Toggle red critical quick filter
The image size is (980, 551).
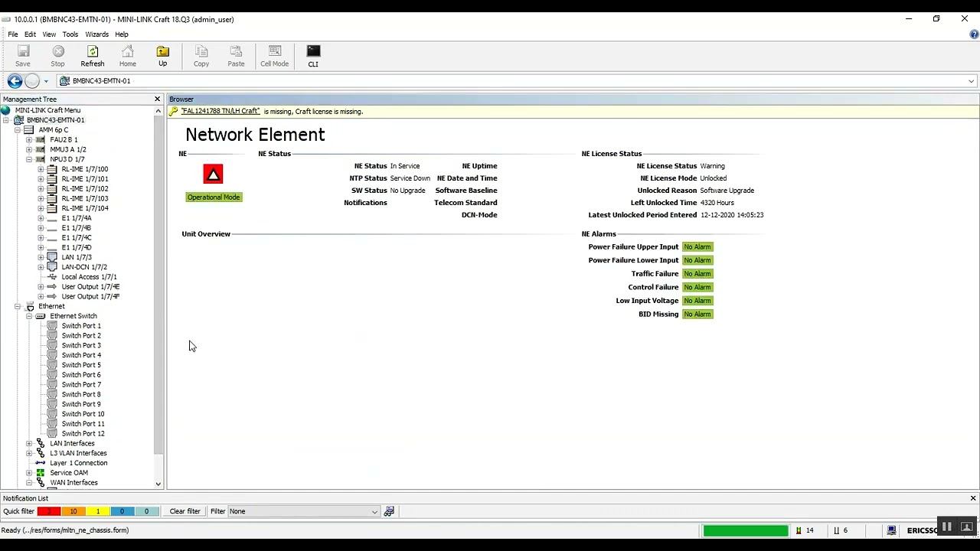click(49, 511)
